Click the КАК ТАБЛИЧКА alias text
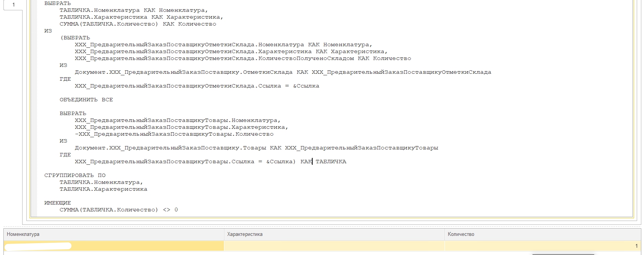644x255 pixels. [323, 162]
